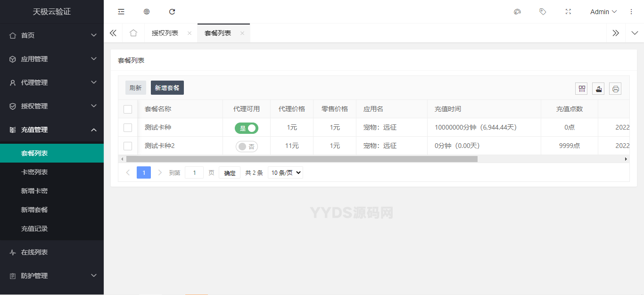Enable agent availability toggle for 测试卡种2
This screenshot has height=295, width=644.
coord(247,147)
